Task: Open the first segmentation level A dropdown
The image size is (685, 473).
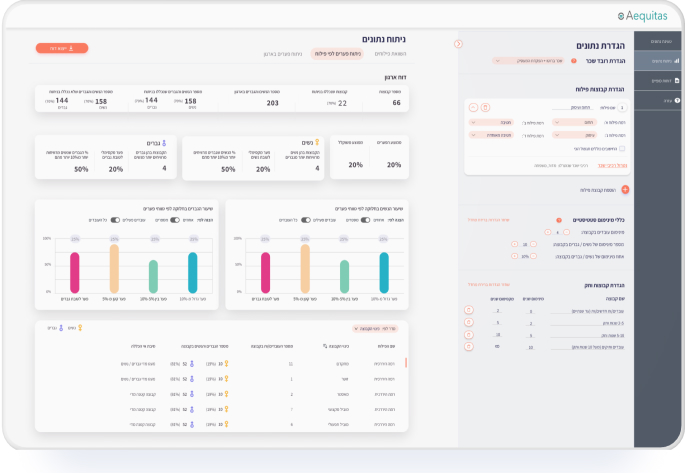Action: (574, 122)
